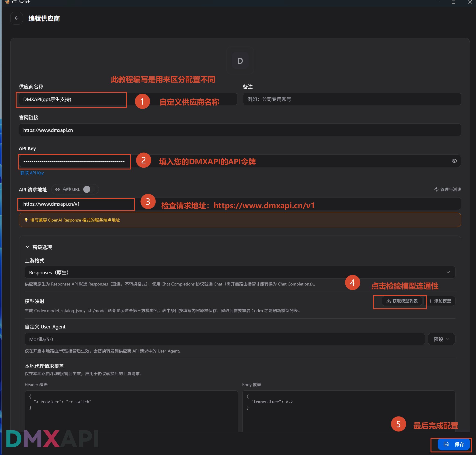This screenshot has width=476, height=455.
Task: Click inside the Body 覆盖 JSON editor
Action: click(349, 411)
